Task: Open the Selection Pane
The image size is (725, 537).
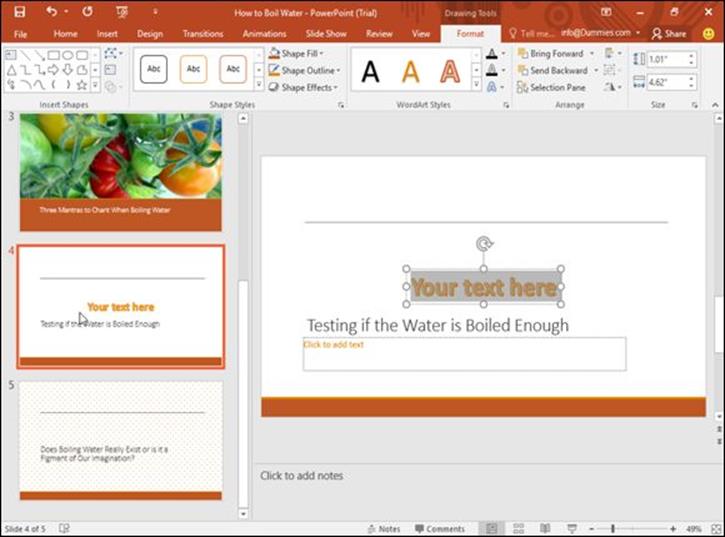Action: pos(551,87)
